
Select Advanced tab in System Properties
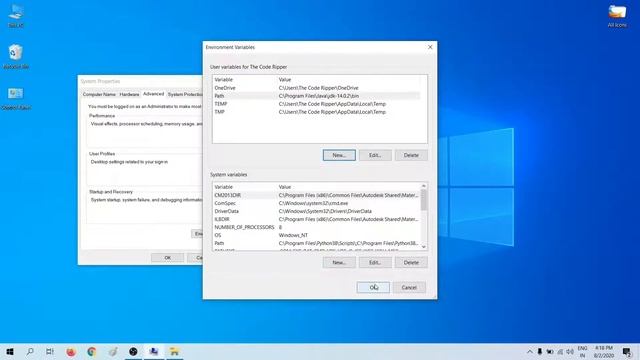tap(153, 94)
